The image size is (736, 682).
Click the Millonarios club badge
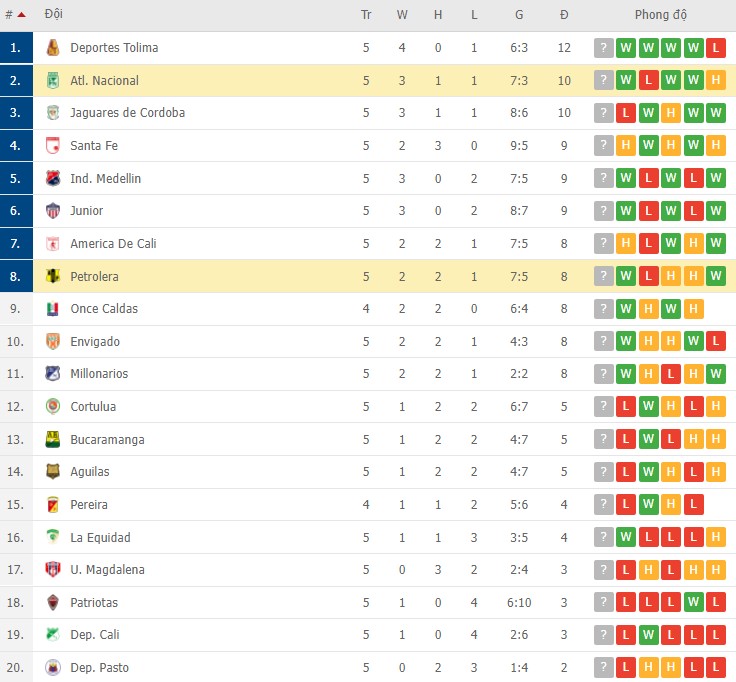53,374
